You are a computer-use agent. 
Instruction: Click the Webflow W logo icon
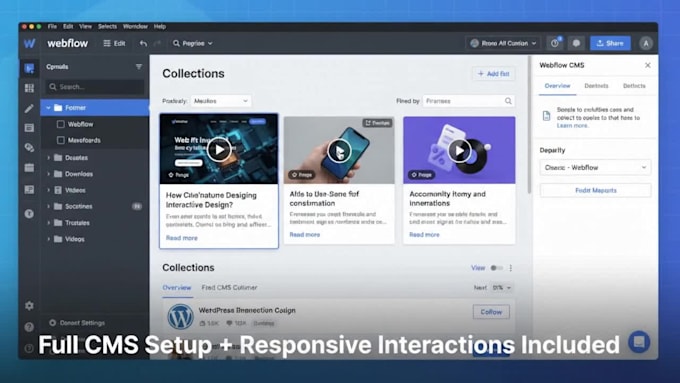[29, 43]
